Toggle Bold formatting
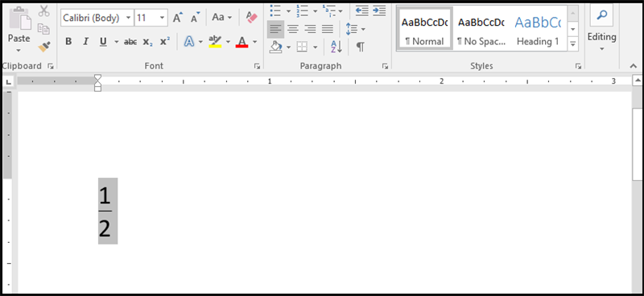644x296 pixels. pos(68,42)
